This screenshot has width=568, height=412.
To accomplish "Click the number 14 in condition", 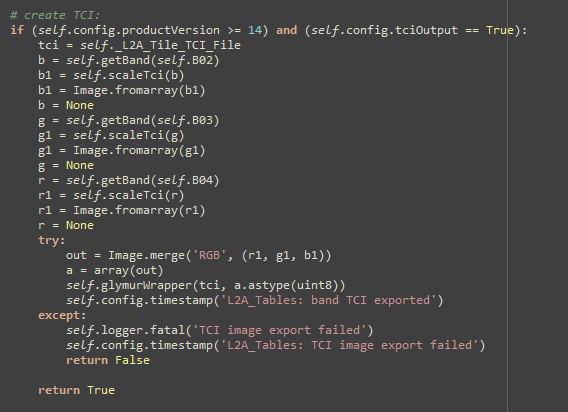I will [x=255, y=30].
